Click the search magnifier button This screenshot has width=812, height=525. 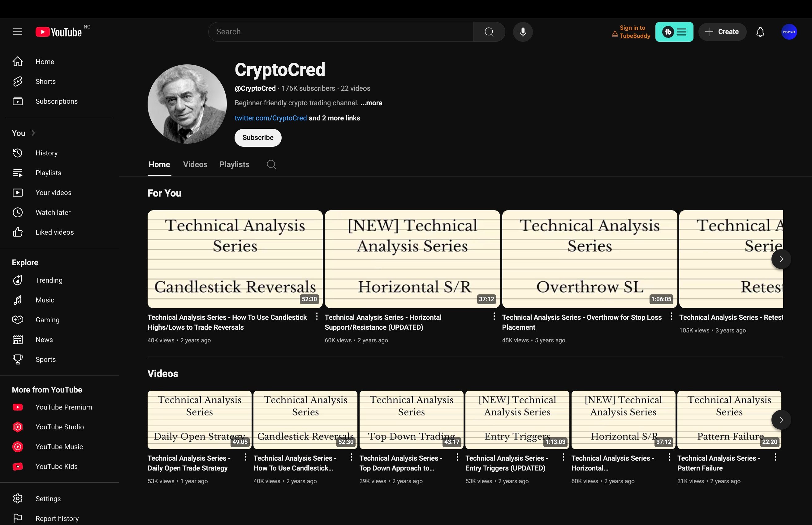[x=489, y=32]
